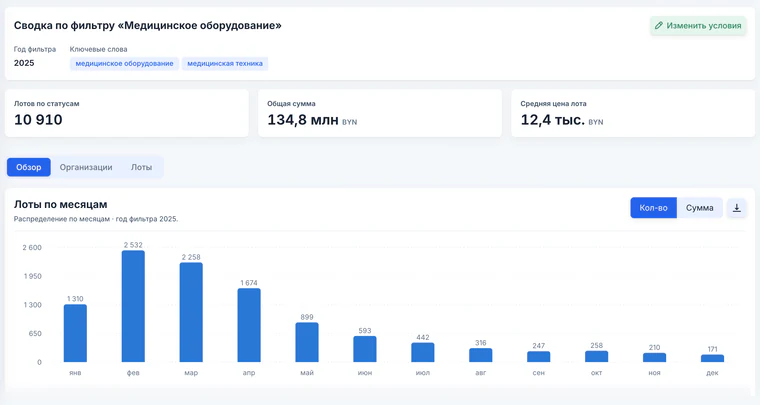Select the Кол-во chart mode

(653, 208)
